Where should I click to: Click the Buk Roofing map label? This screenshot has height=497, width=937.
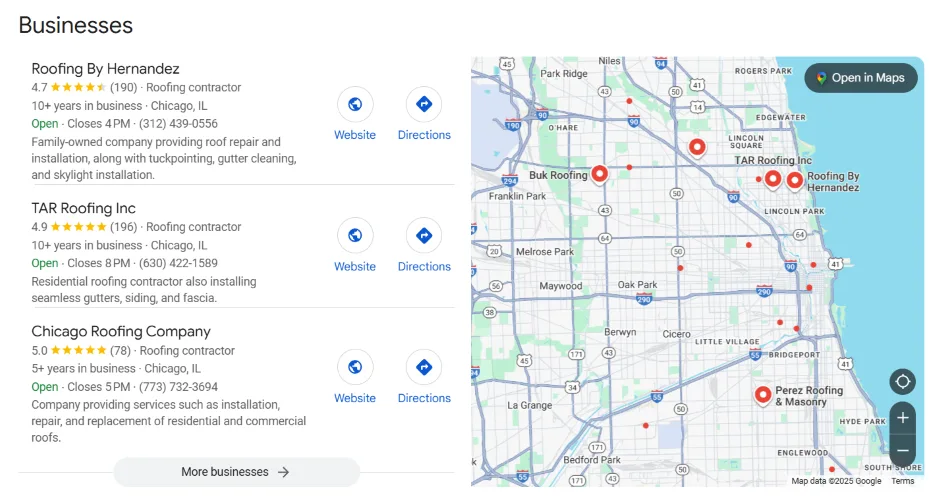[x=558, y=175]
